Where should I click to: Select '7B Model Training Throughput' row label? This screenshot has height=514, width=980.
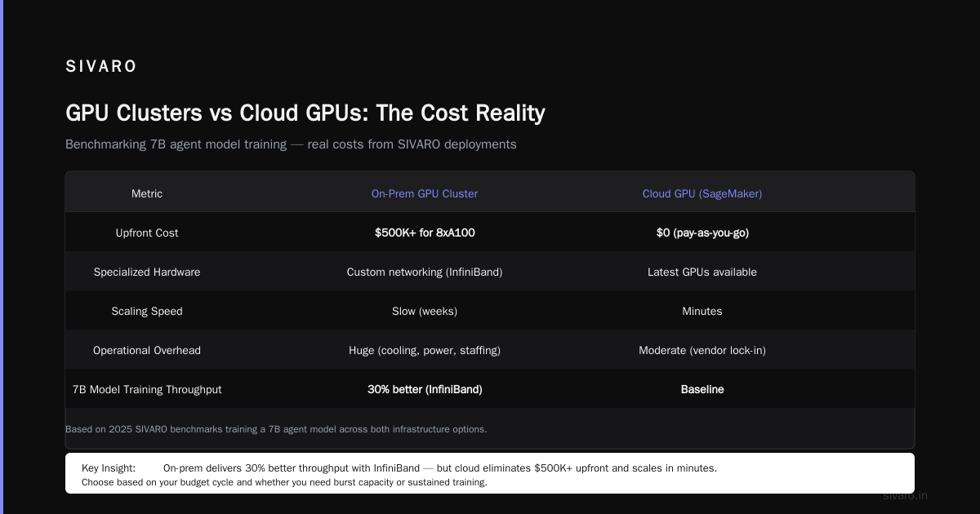point(147,389)
